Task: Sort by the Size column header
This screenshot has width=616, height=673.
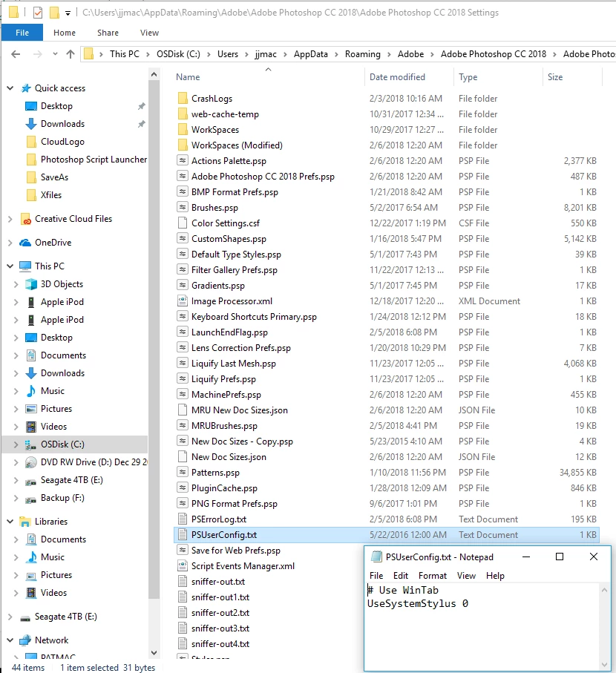Action: [x=555, y=77]
